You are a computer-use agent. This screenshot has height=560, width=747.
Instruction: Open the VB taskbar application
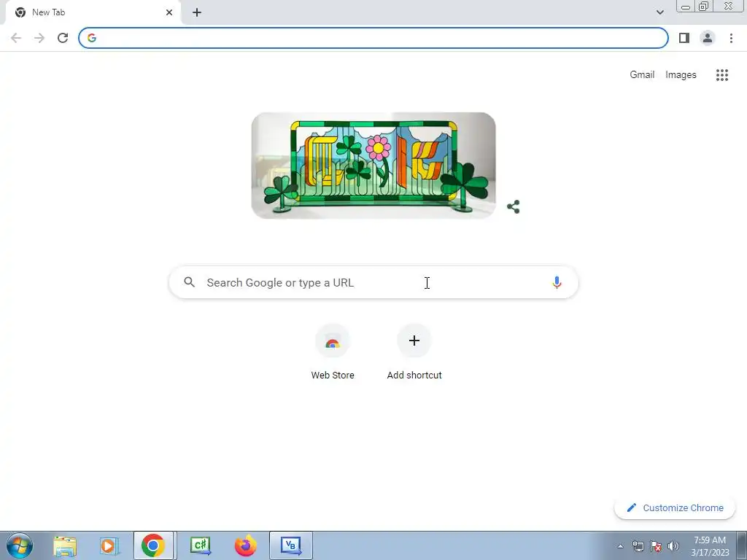(x=291, y=545)
